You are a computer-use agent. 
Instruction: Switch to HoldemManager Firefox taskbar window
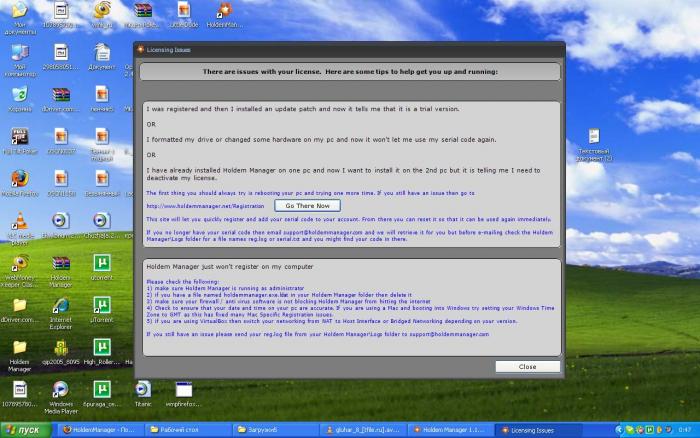[99, 430]
